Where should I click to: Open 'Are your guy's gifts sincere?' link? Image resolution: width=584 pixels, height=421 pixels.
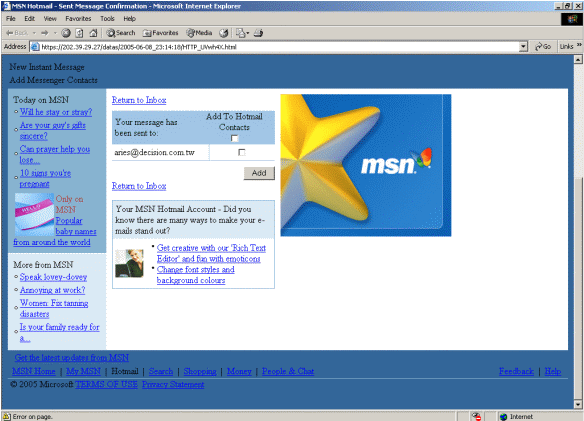(x=53, y=130)
